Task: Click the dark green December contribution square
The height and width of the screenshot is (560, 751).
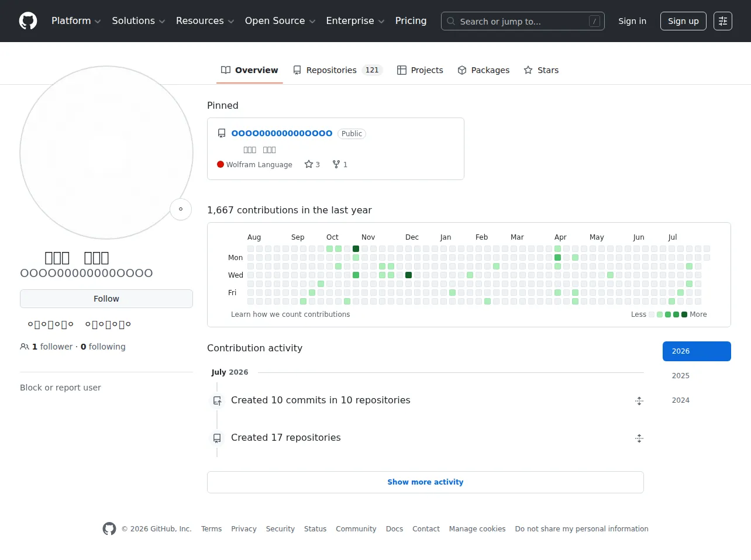Action: (x=408, y=275)
